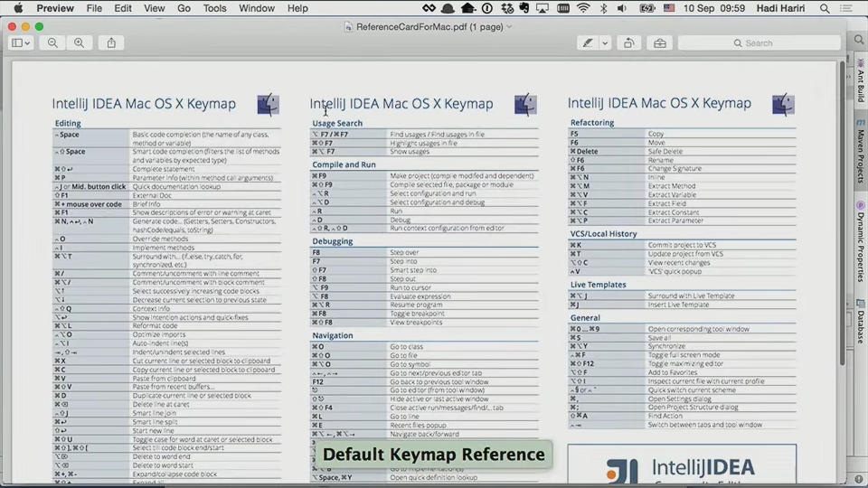Open the Apple menu
The width and height of the screenshot is (868, 488).
[x=18, y=8]
